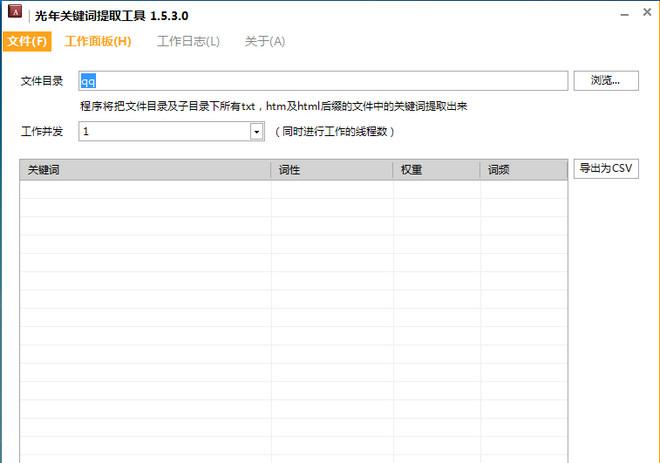
Task: Open the 文件(F) menu
Action: pyautogui.click(x=27, y=41)
